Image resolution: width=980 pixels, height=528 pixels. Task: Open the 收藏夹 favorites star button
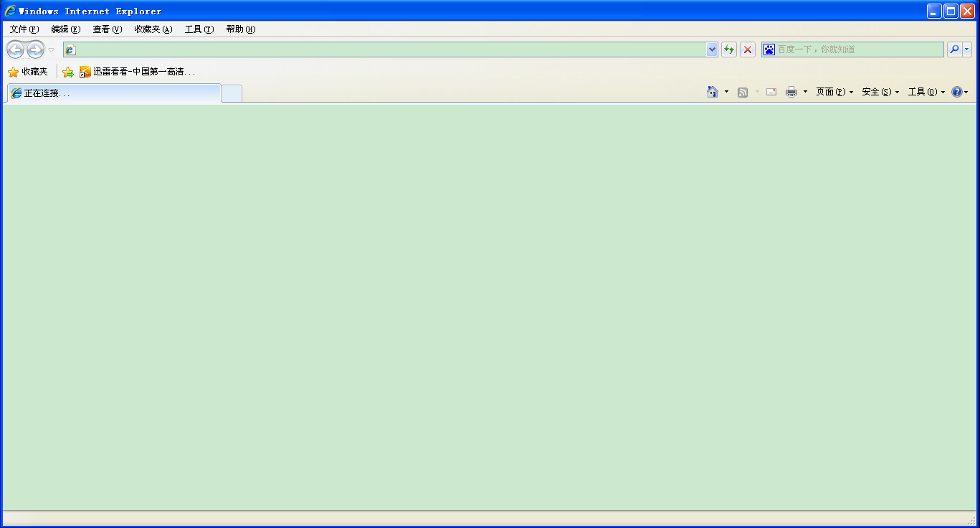(x=28, y=72)
